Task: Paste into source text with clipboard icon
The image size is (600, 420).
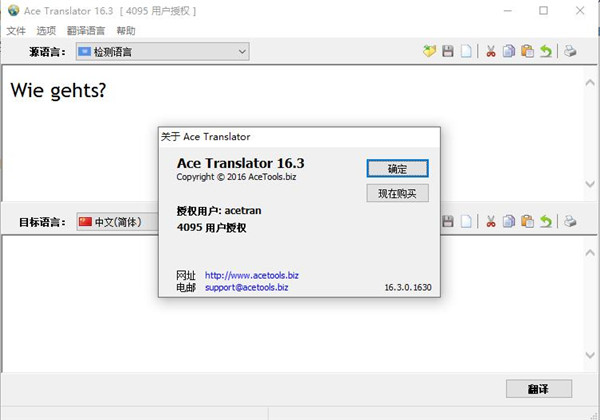Action: 527,51
